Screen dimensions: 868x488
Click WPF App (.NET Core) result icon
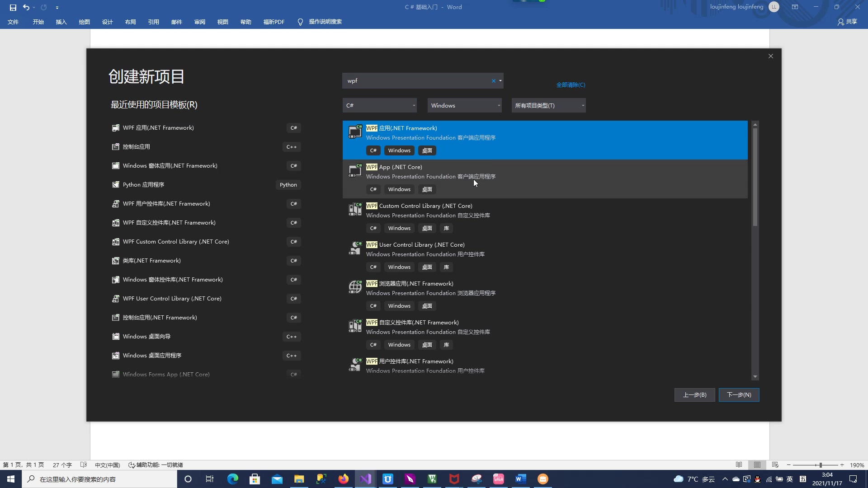pyautogui.click(x=355, y=170)
